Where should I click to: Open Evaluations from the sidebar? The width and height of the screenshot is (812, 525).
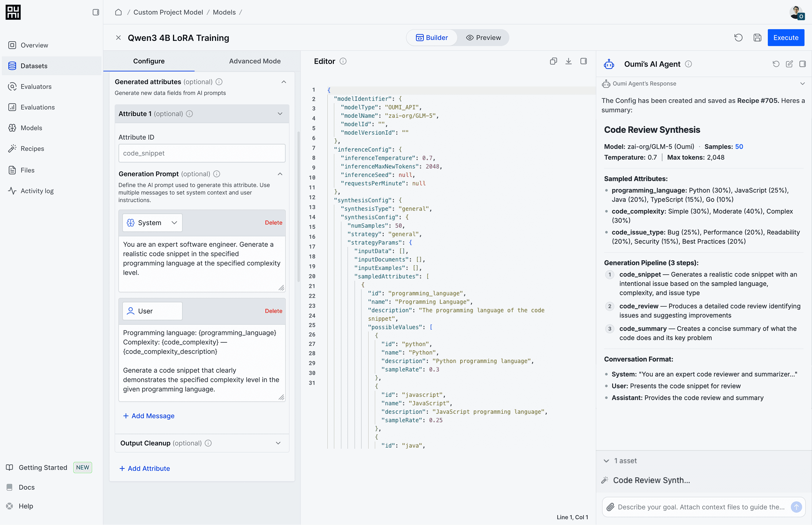(37, 107)
